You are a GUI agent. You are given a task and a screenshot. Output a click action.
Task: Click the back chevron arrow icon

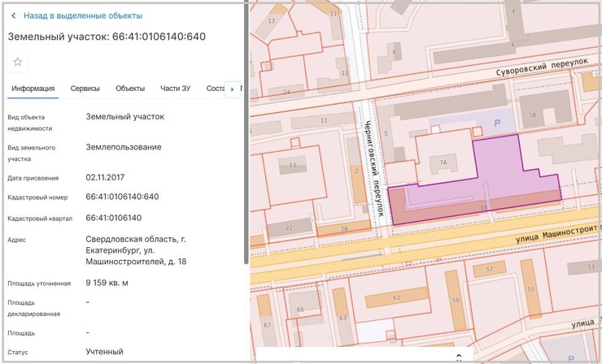(14, 15)
